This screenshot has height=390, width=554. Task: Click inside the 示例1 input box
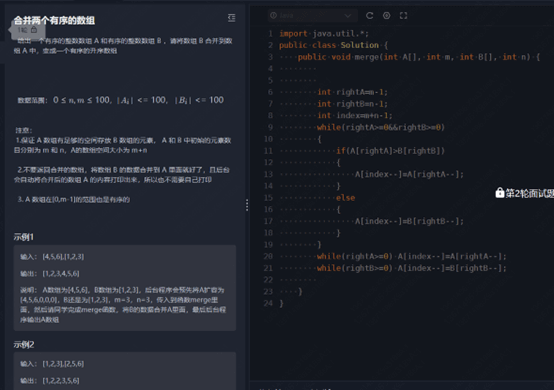tap(125, 288)
